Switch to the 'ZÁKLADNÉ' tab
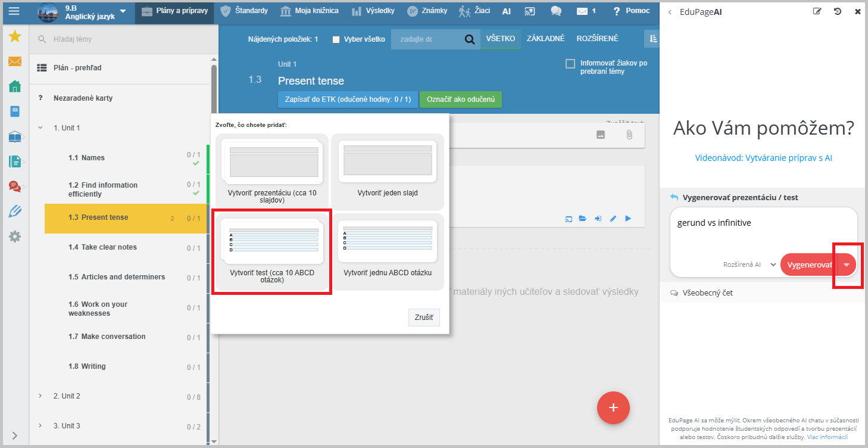The width and height of the screenshot is (868, 448). pyautogui.click(x=545, y=39)
